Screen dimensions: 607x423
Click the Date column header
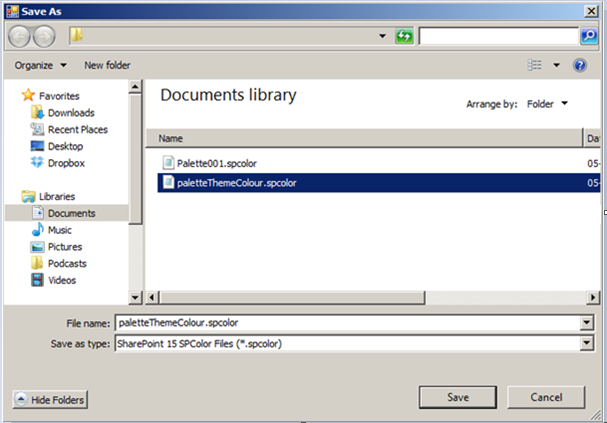pyautogui.click(x=592, y=139)
